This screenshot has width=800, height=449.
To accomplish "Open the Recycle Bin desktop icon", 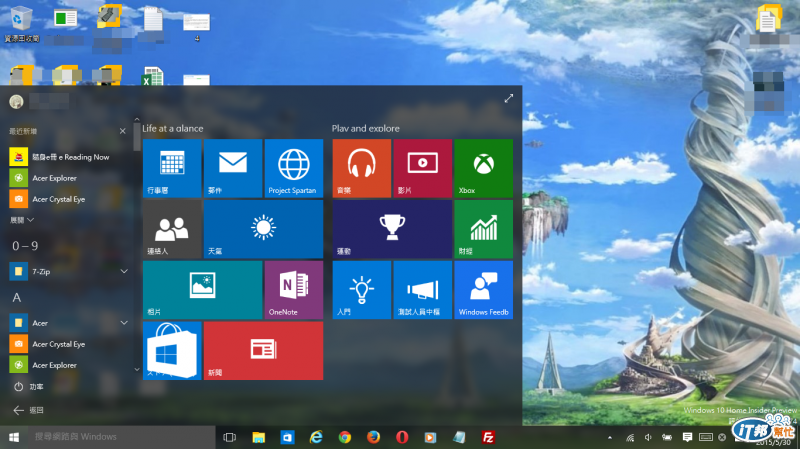I will click(x=21, y=23).
